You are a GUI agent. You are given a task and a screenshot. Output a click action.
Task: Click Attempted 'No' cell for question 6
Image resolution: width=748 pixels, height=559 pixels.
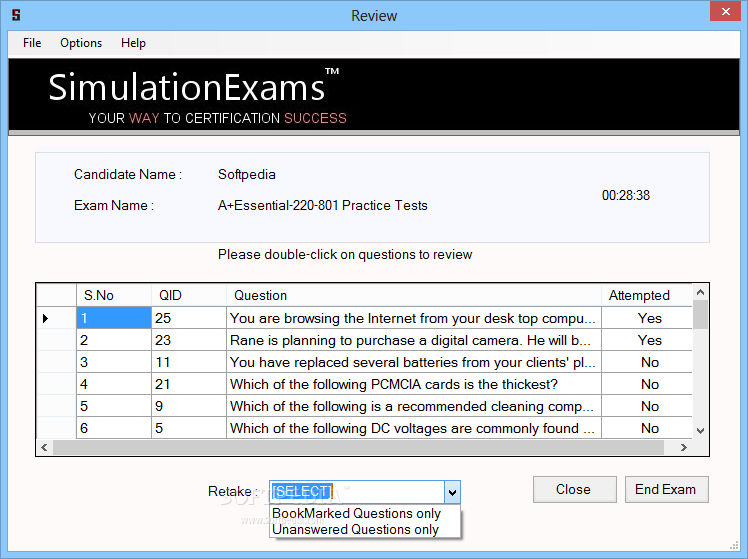(x=647, y=428)
